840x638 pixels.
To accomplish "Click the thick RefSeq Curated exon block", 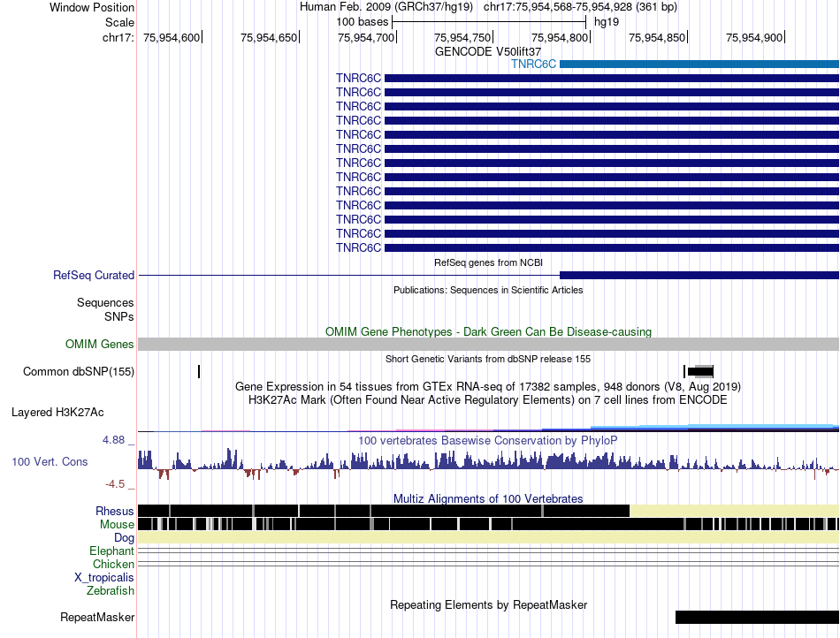I will pyautogui.click(x=699, y=275).
